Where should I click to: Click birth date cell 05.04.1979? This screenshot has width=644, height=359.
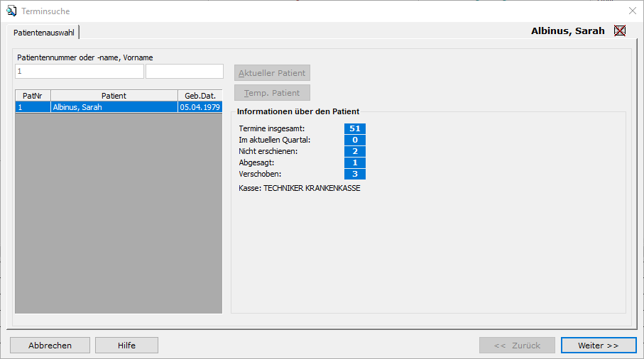pyautogui.click(x=200, y=107)
